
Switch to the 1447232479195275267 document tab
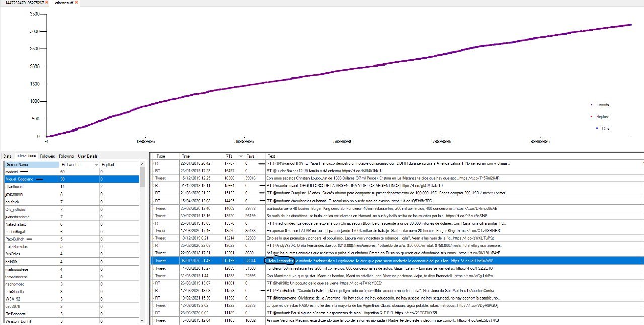tap(25, 3)
